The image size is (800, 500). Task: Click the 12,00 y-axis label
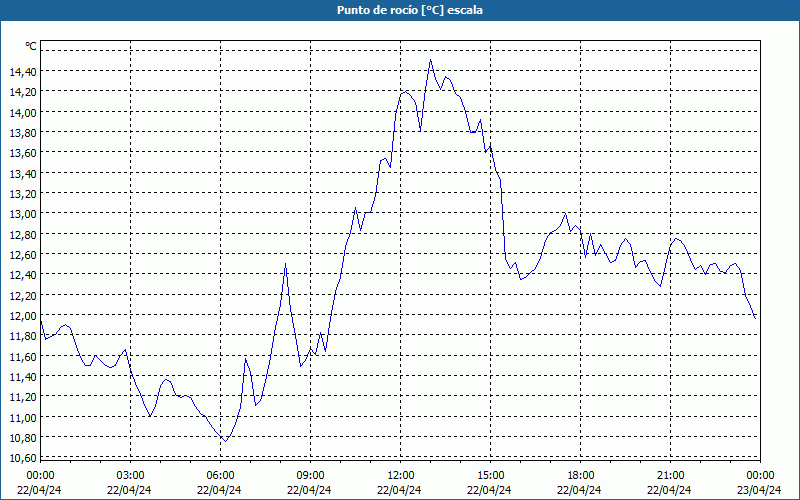(23, 316)
